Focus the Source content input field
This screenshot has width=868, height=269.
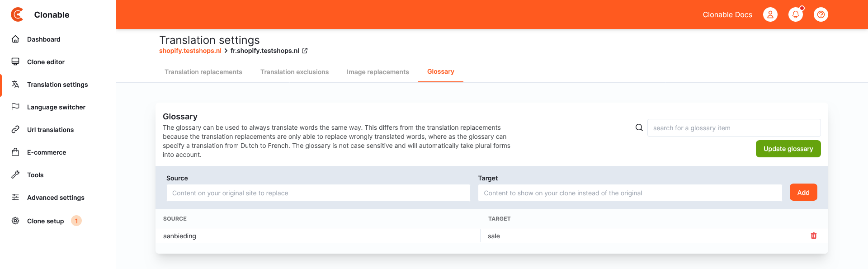coord(318,193)
